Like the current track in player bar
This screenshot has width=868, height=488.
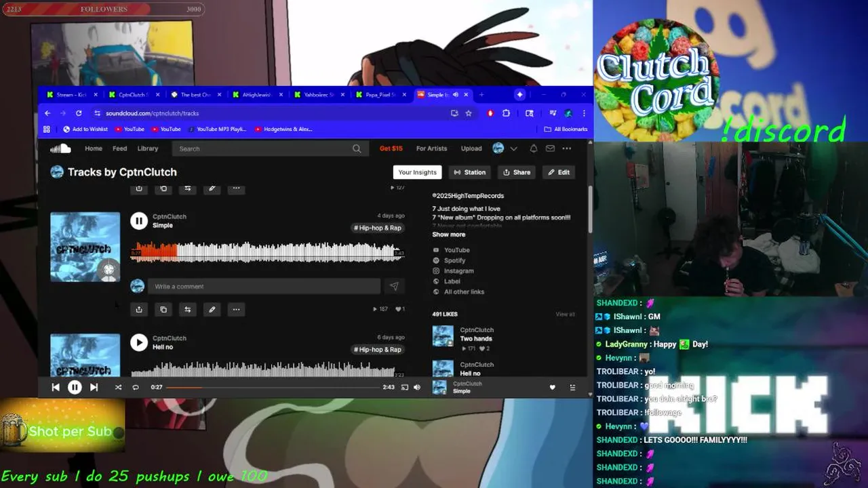pyautogui.click(x=552, y=387)
